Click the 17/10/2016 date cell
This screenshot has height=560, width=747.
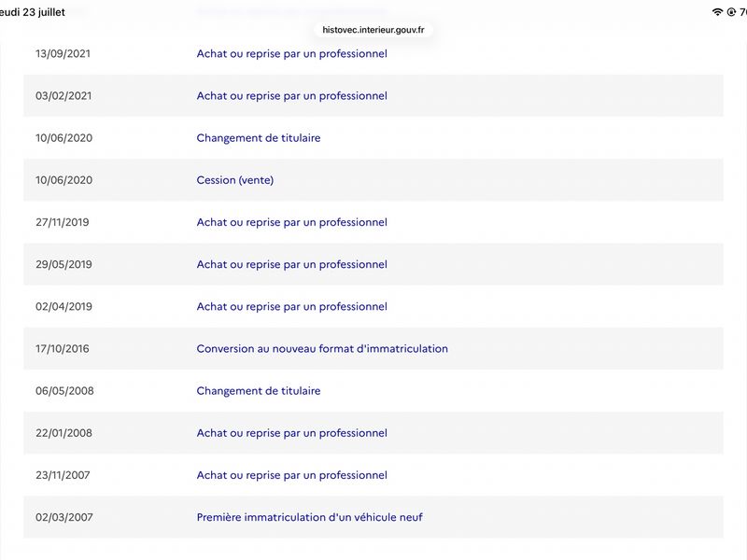63,348
